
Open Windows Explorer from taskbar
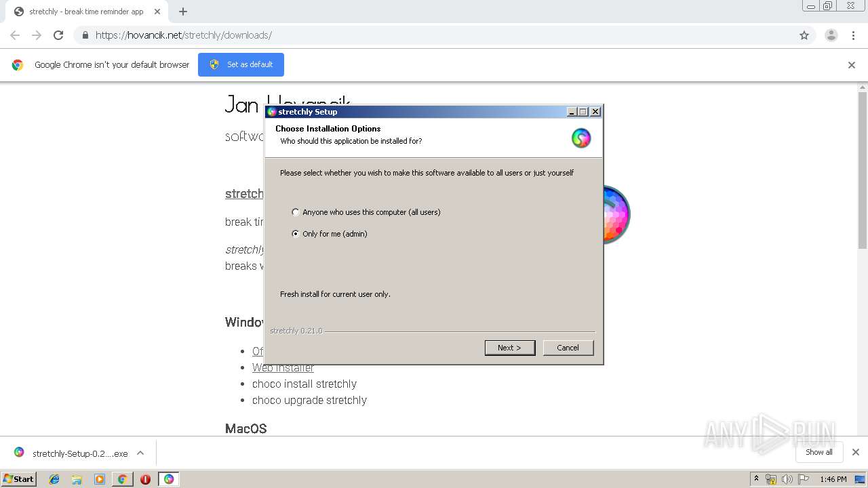[77, 479]
